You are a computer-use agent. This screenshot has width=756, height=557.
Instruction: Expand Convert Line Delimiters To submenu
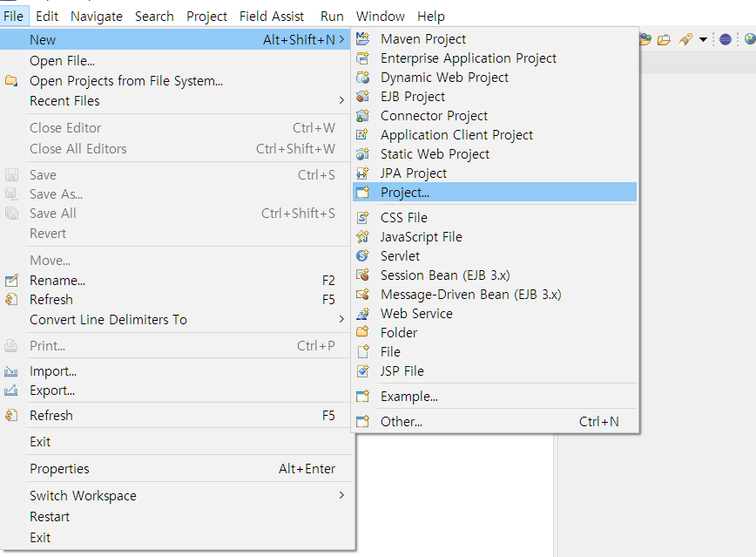click(341, 319)
